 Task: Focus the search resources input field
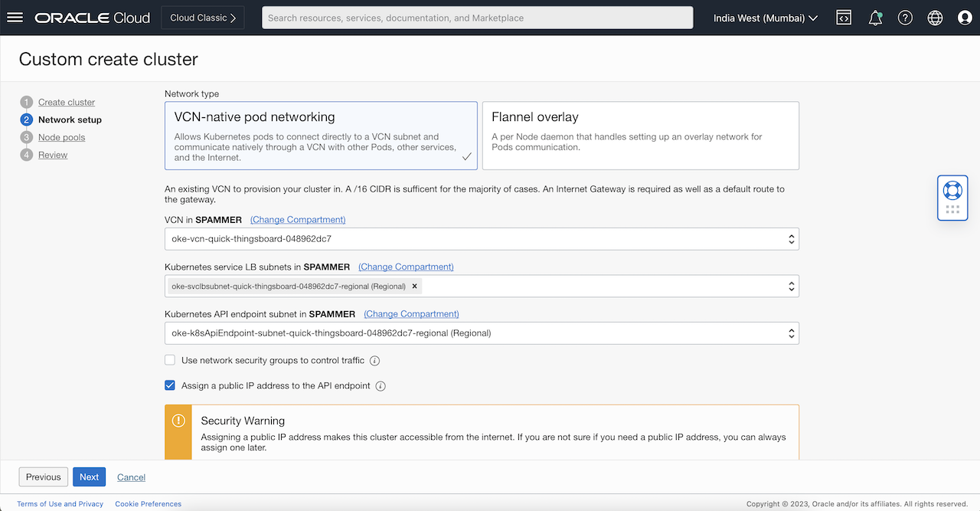[477, 18]
